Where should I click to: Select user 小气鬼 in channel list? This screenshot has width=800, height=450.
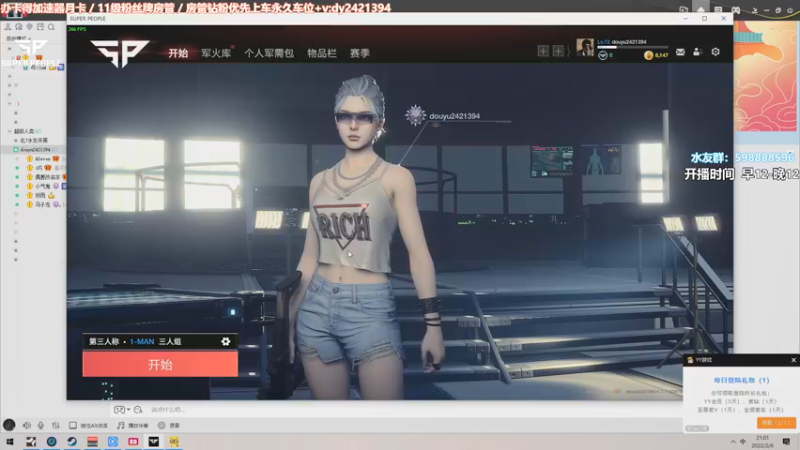43,186
